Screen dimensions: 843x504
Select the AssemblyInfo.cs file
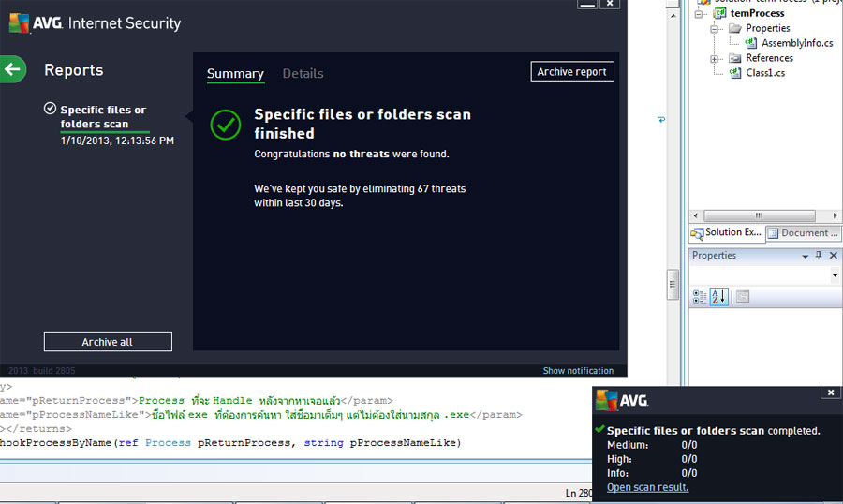tap(797, 43)
